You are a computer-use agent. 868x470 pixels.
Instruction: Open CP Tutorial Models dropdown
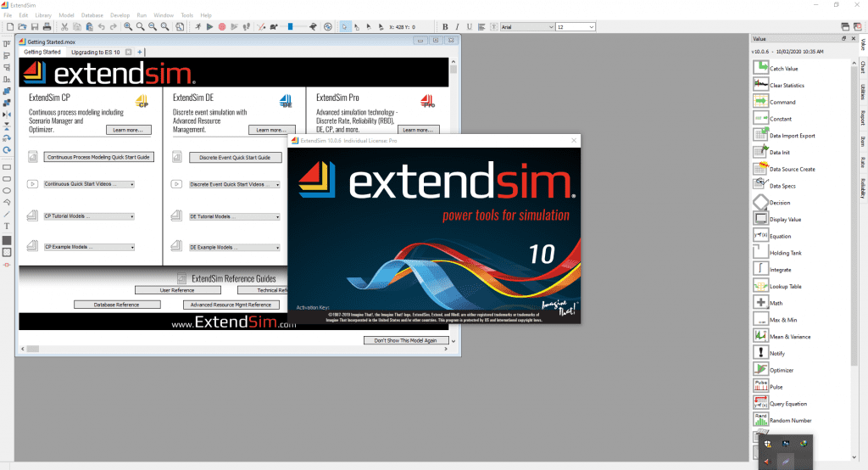coord(89,216)
